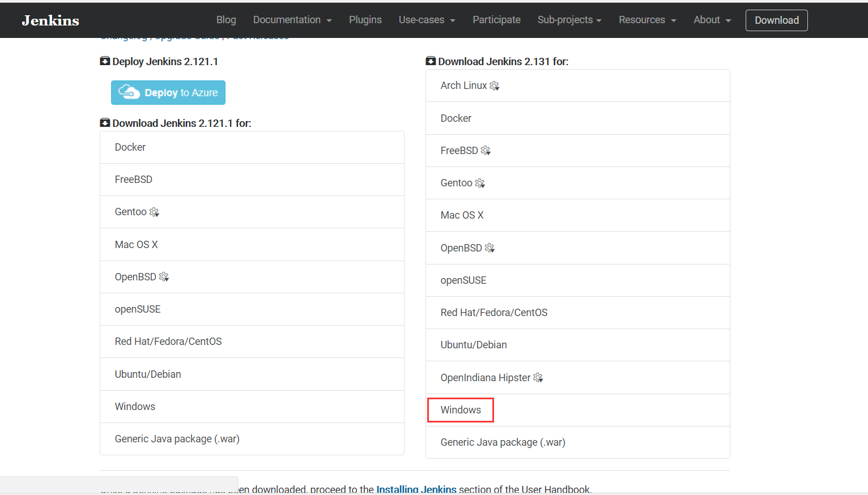Screen dimensions: 868x495
Task: Select Generic Java package under 2.121.1
Action: 177,439
